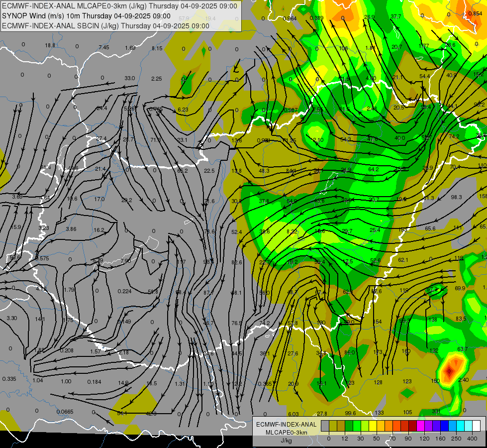Viewport: 487px width, 448px height.
Task: Pick the cyan legend swatch
Action: [x=460, y=426]
